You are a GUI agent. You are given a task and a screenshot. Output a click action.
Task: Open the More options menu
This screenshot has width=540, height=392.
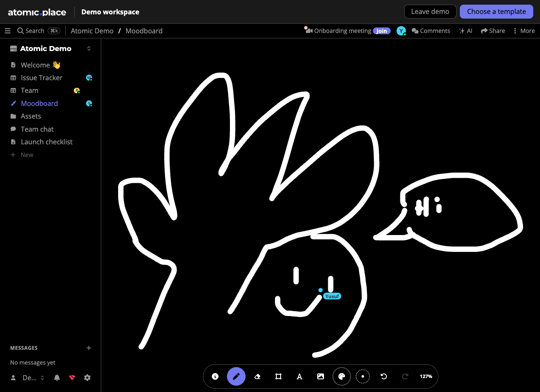(x=524, y=31)
